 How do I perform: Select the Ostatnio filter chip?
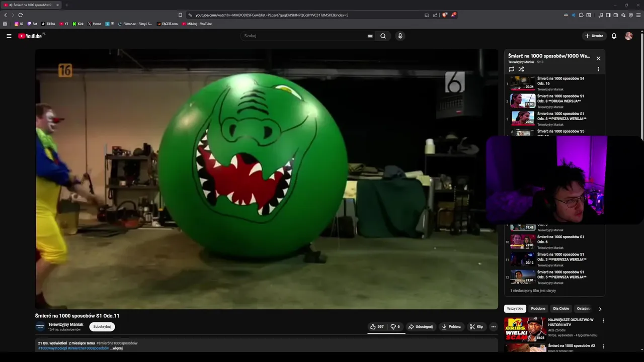tap(583, 309)
